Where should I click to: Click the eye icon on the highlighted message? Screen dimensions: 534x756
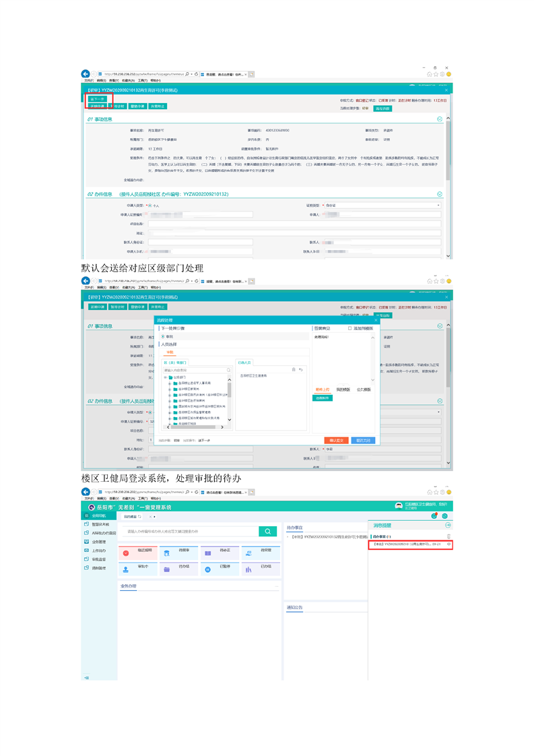coord(448,544)
